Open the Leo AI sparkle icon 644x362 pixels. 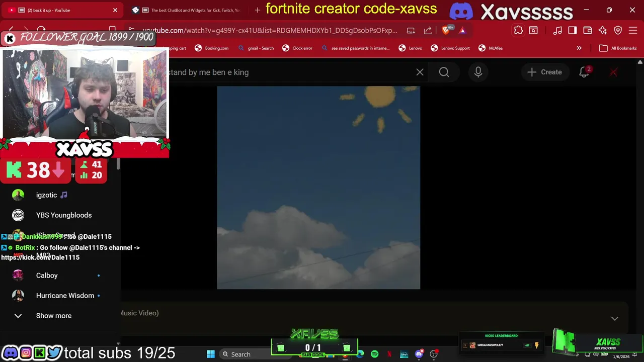pos(603,30)
